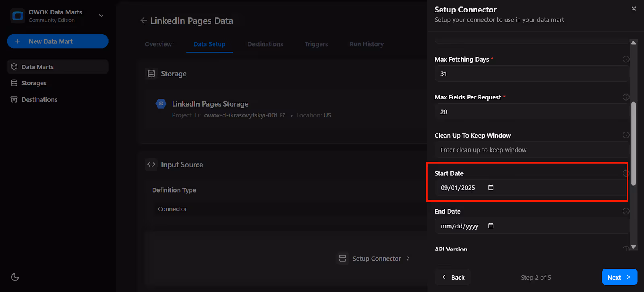The image size is (644, 292).
Task: Click the chevron next to Setup Connector
Action: tap(408, 259)
